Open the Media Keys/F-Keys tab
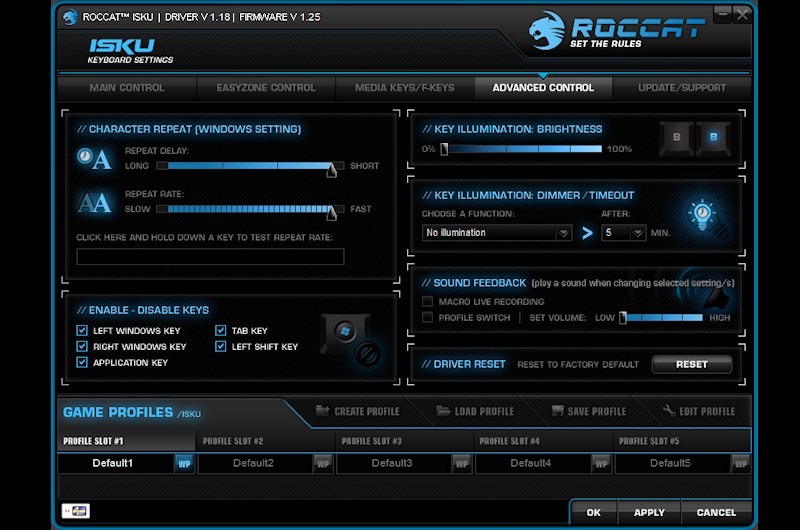This screenshot has height=530, width=800. [404, 88]
